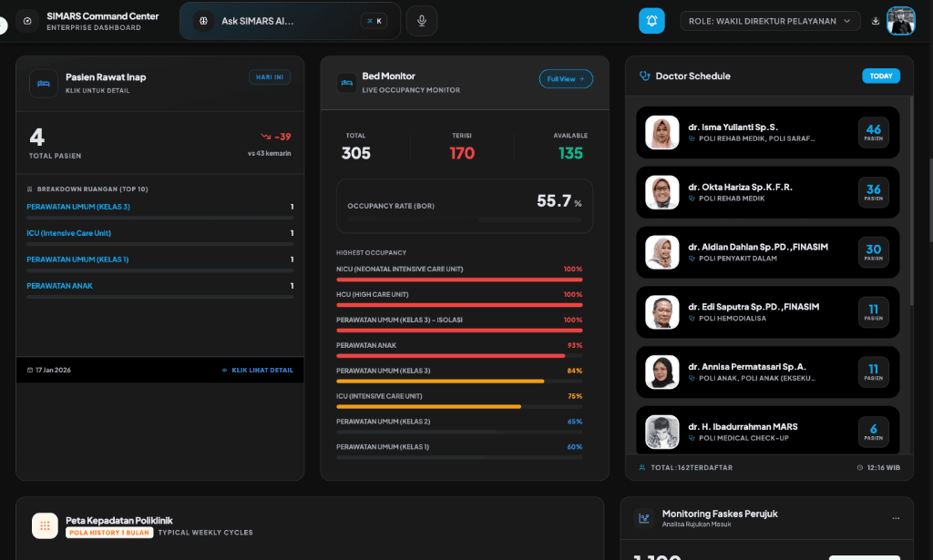The height and width of the screenshot is (560, 933).
Task: Click the NICU occupancy progress bar
Action: coord(458,280)
